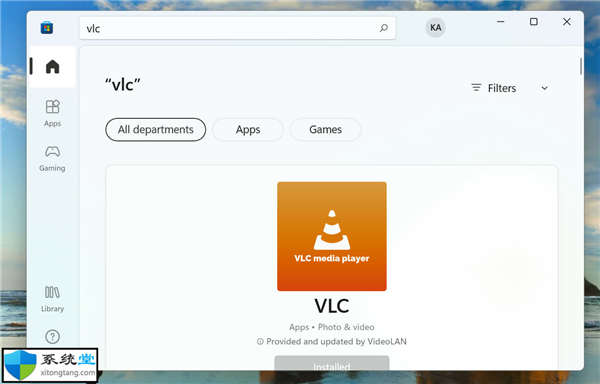Screen dimensions: 600x384
Task: Select the Apps department filter
Action: [248, 130]
